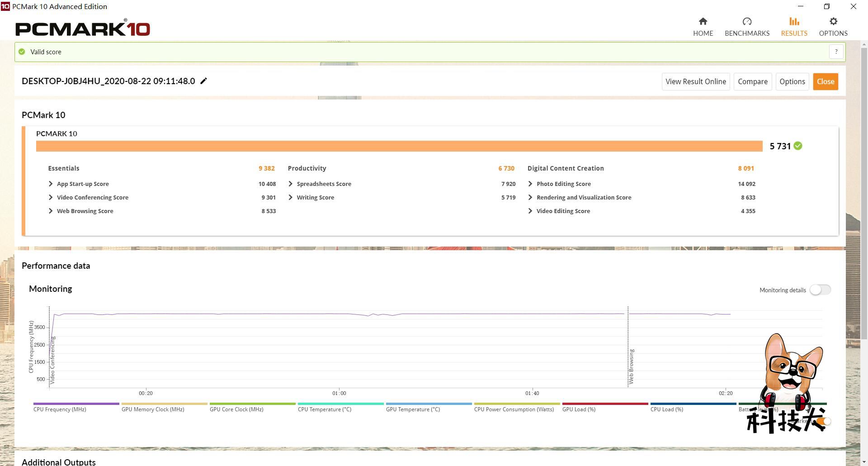Click the GPU Load red legend swatch
Screen dimensions: 868x466
(x=605, y=404)
